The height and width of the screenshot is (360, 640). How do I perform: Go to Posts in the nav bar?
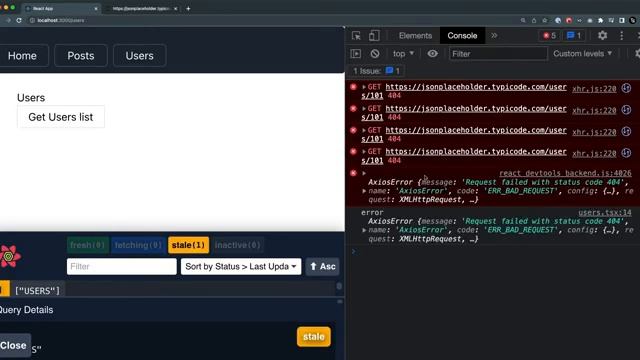pos(81,56)
